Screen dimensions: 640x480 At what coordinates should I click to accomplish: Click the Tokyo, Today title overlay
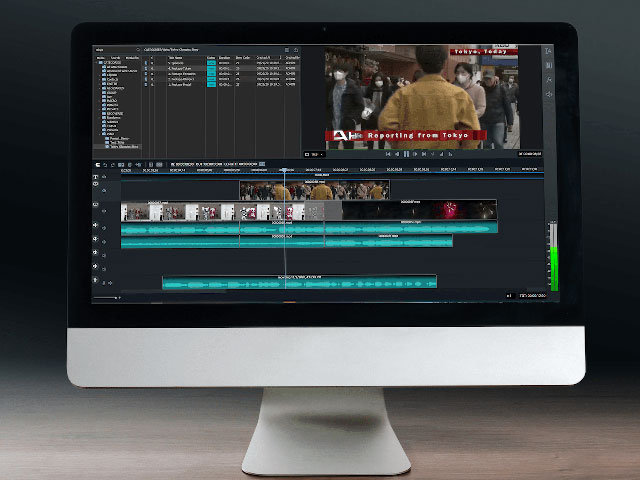[x=483, y=52]
